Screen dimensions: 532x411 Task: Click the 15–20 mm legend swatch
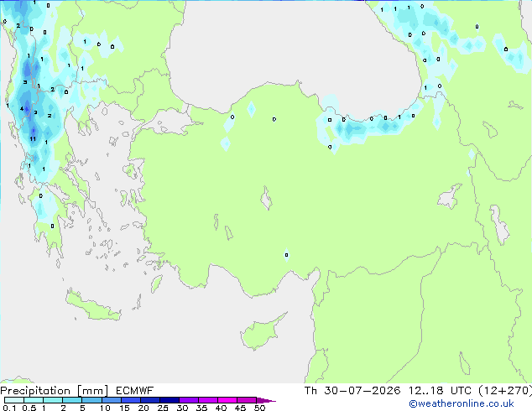point(131,400)
